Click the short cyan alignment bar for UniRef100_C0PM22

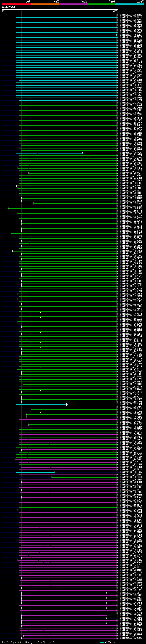click(x=50, y=153)
